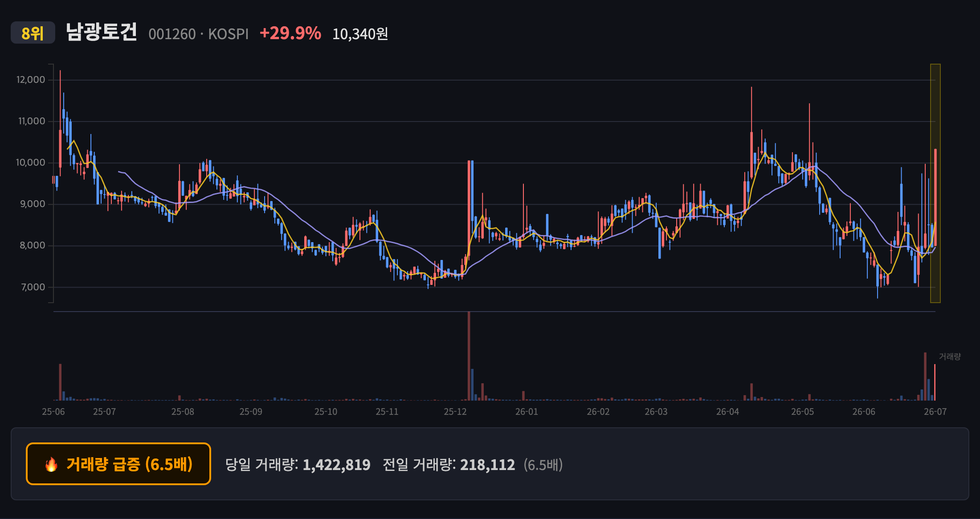980x519 pixels.
Task: Click the 거래량 volume chart label
Action: tap(950, 357)
